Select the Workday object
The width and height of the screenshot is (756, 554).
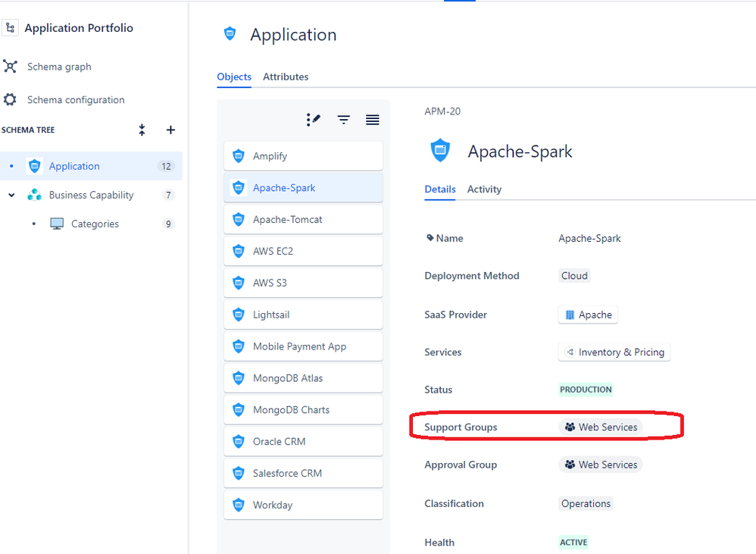coord(303,505)
